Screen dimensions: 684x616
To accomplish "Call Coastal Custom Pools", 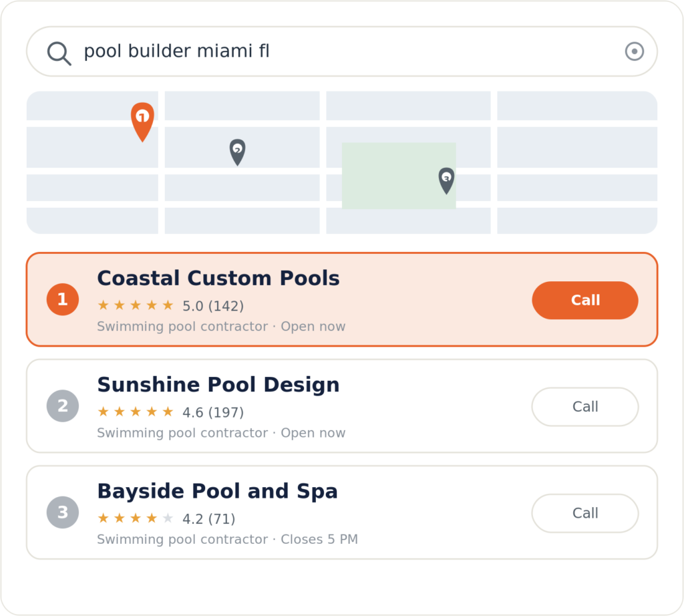I will pyautogui.click(x=585, y=300).
